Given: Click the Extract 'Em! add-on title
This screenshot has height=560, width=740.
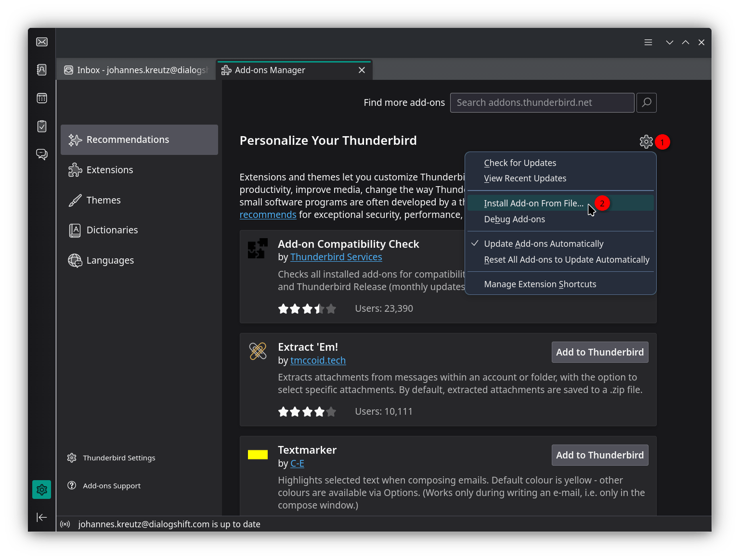Looking at the screenshot, I should point(308,347).
